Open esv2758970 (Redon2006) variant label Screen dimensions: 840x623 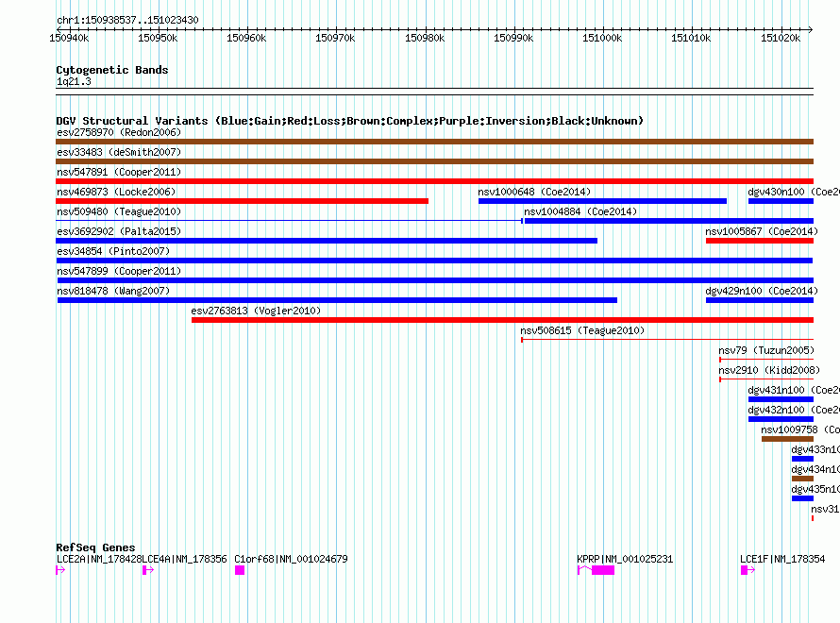[x=119, y=132]
